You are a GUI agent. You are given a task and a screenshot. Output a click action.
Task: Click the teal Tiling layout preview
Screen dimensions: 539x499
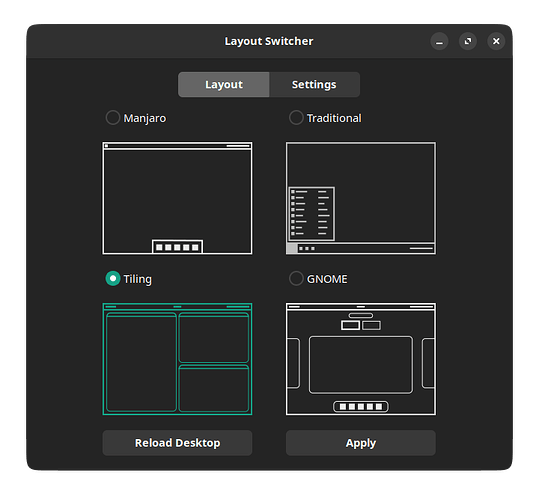tap(177, 359)
